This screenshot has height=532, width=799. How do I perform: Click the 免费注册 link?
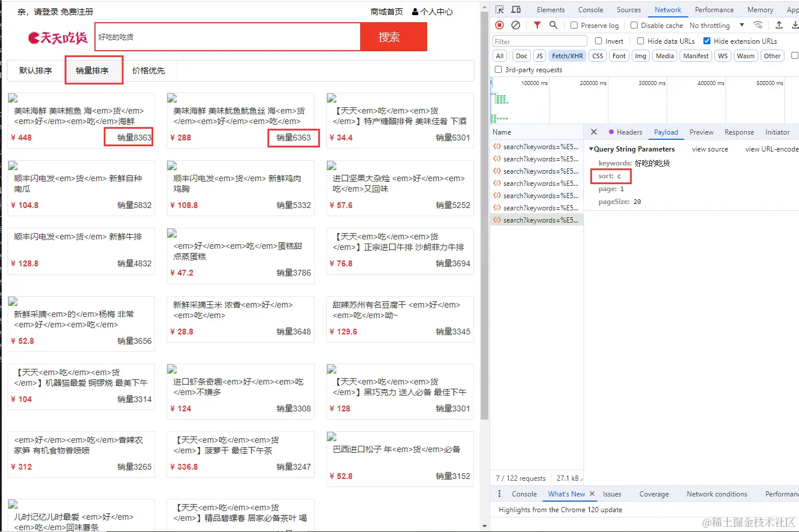[77, 12]
